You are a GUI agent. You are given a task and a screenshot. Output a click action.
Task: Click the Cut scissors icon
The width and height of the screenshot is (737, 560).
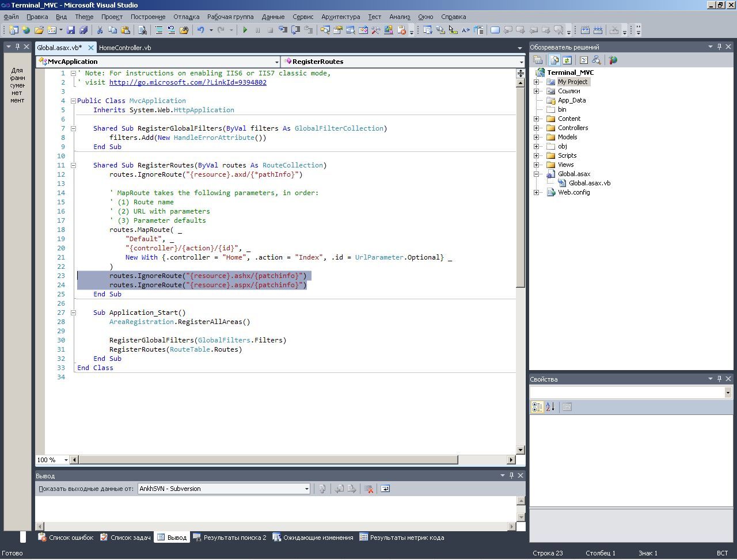tap(100, 30)
